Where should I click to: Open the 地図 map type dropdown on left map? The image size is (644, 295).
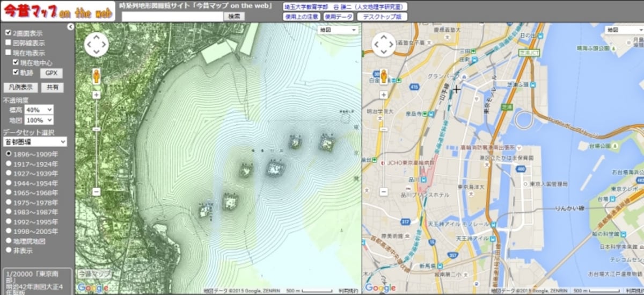pyautogui.click(x=338, y=30)
